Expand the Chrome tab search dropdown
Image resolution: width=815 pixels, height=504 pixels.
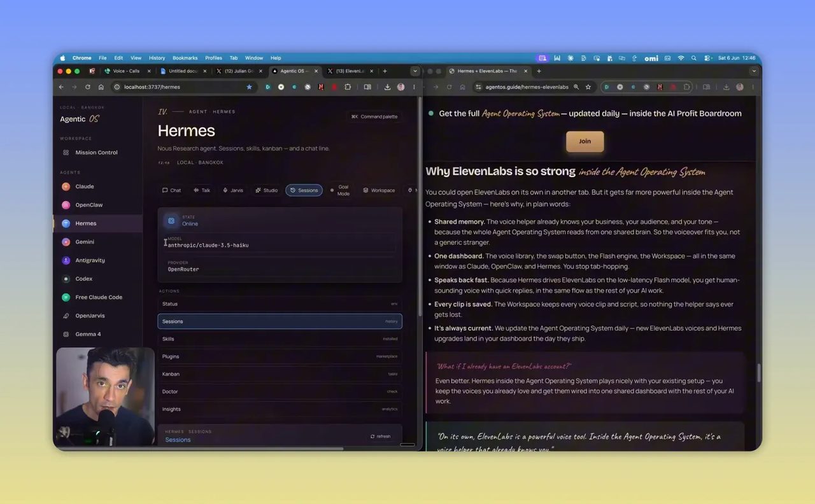[415, 71]
